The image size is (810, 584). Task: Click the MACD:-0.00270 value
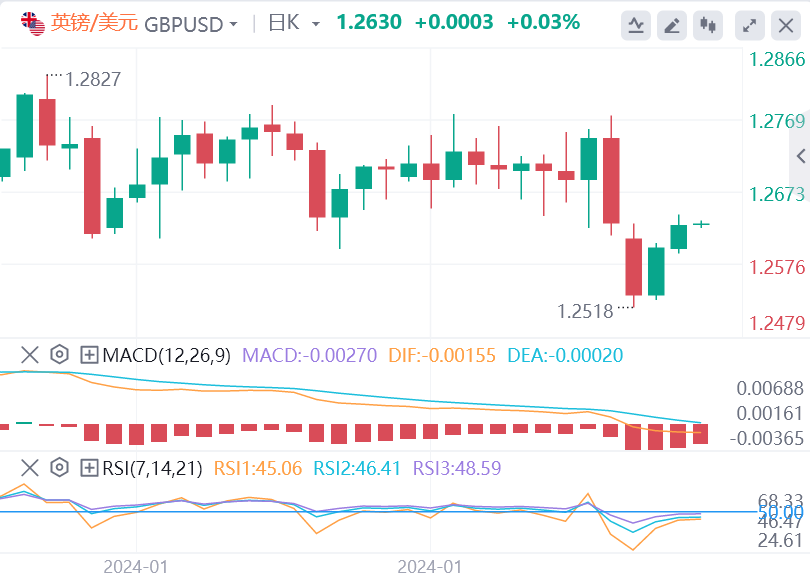309,355
